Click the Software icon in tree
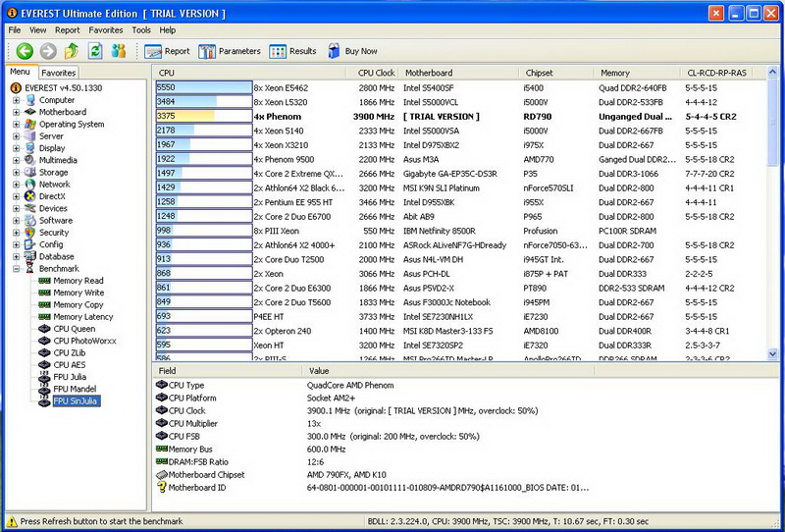Viewport: 785px width, 532px height. 30,221
